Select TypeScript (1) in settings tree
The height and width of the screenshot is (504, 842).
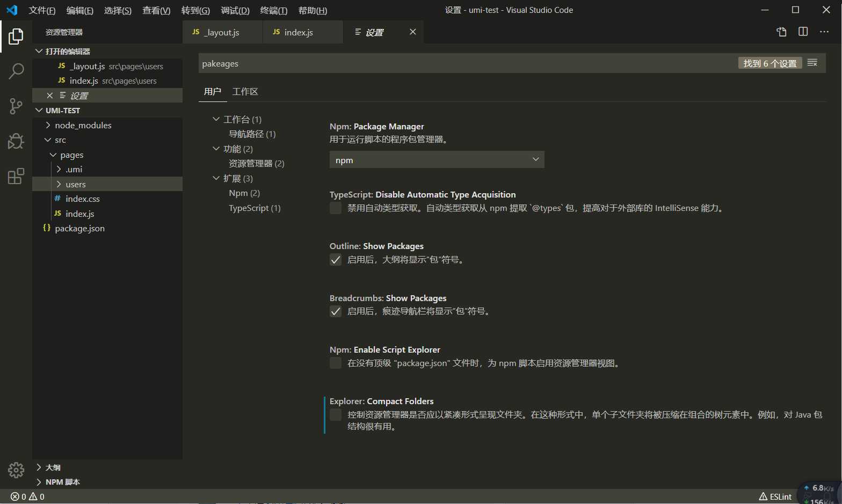click(x=255, y=208)
